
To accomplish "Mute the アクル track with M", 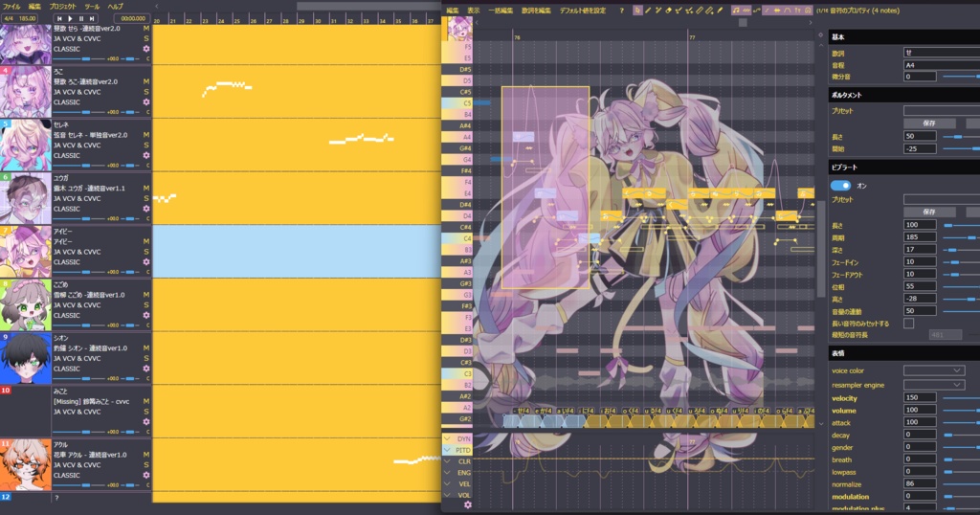I will click(x=146, y=455).
